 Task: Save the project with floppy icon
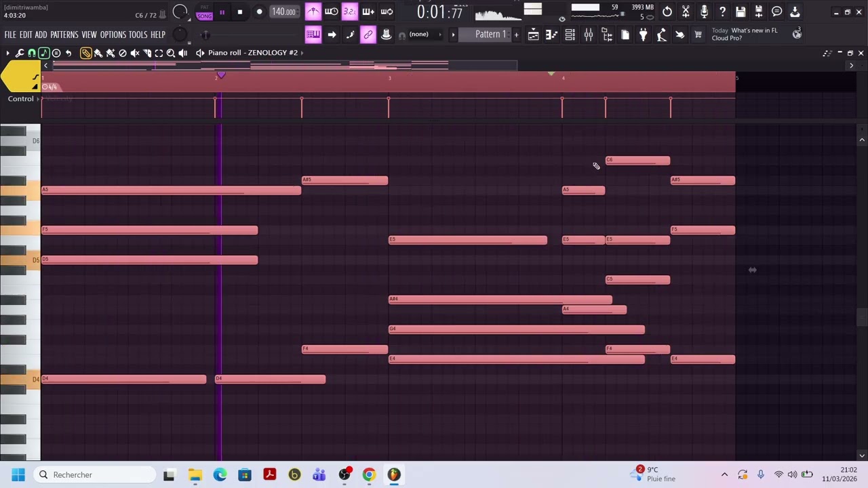pos(741,12)
